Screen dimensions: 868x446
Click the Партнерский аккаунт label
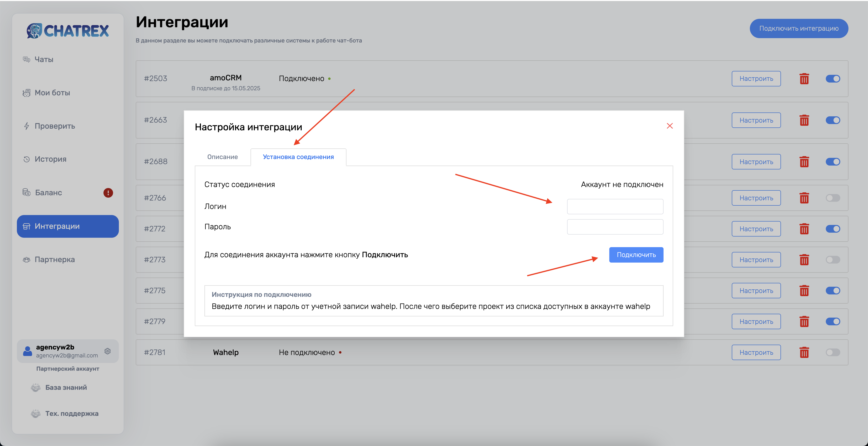coord(68,369)
